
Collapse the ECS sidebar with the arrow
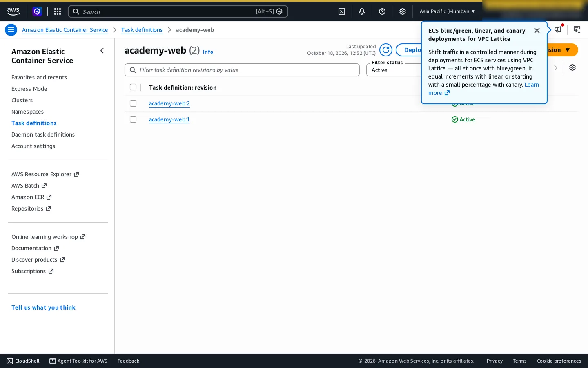[102, 51]
